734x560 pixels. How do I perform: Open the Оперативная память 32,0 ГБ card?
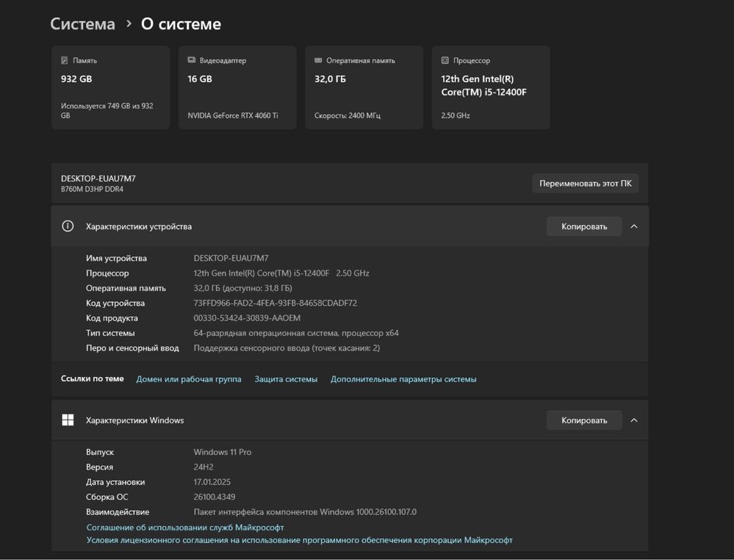click(x=364, y=87)
